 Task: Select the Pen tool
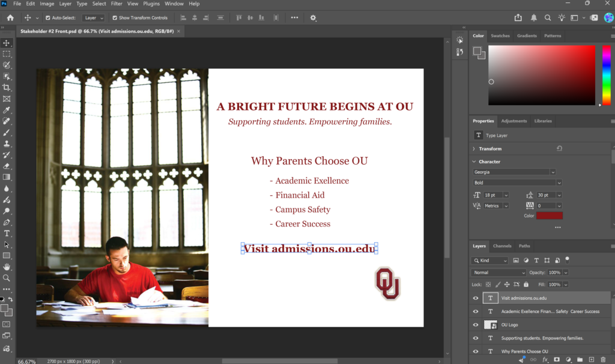(x=7, y=222)
